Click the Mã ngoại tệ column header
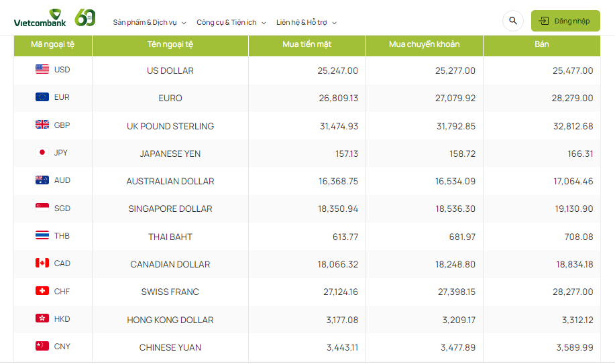Screen dimensions: 615x364 coord(52,45)
